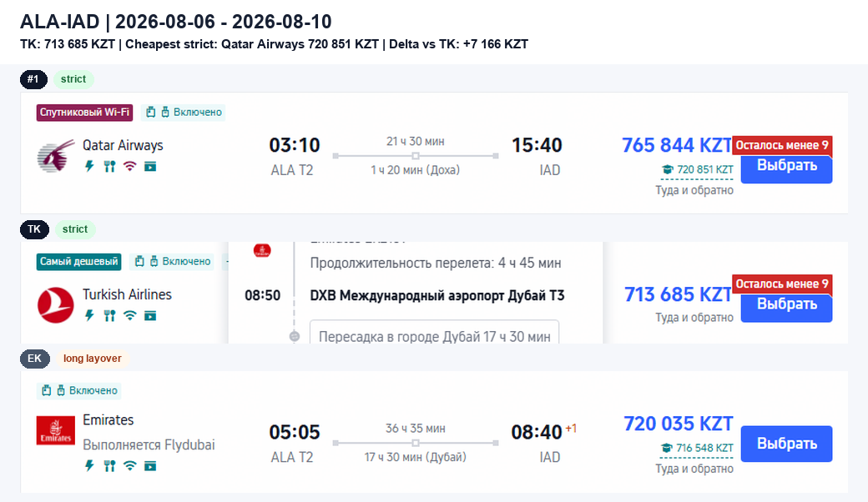Click Turkish Airlines meal icon

109,316
